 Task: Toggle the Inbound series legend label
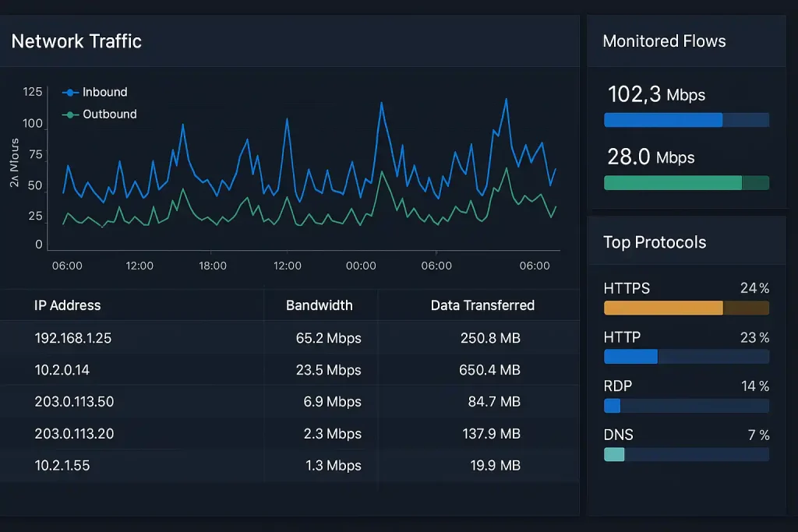click(104, 93)
